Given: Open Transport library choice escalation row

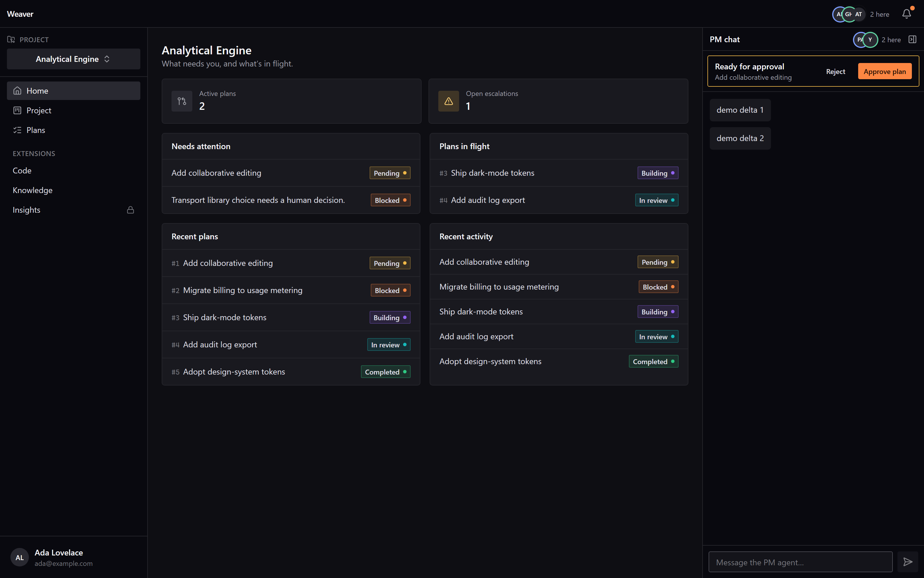Looking at the screenshot, I should click(291, 200).
